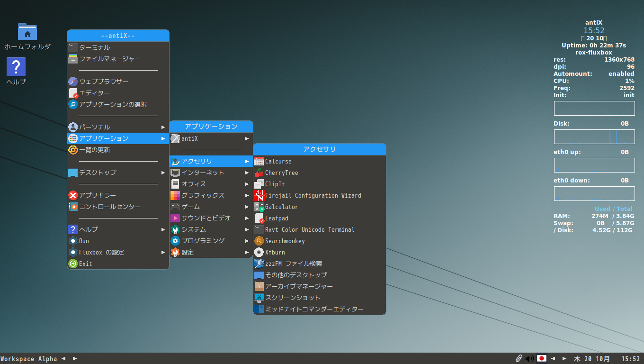Expand the オフィス submenu arrow
Image resolution: width=644 pixels, height=364 pixels.
[x=247, y=184]
